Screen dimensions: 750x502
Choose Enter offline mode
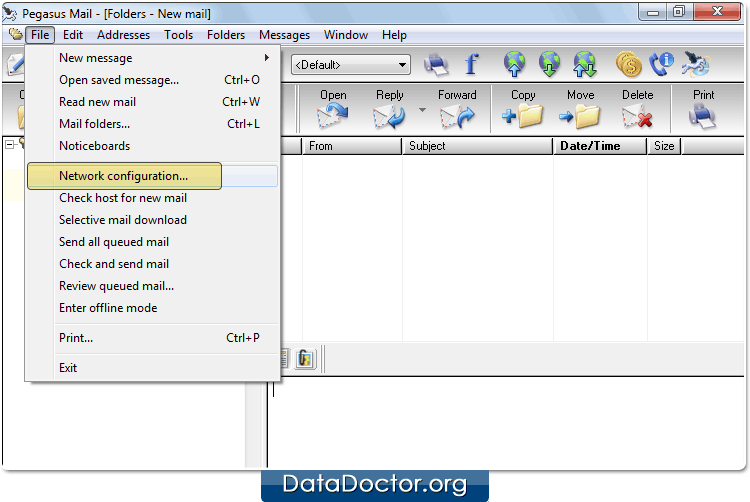(x=153, y=308)
